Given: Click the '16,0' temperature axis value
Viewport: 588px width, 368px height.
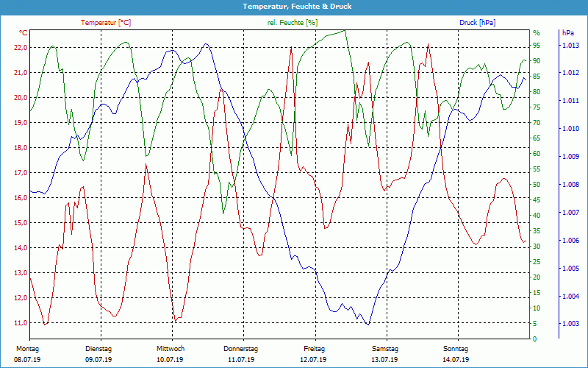Looking at the screenshot, I should tap(21, 197).
